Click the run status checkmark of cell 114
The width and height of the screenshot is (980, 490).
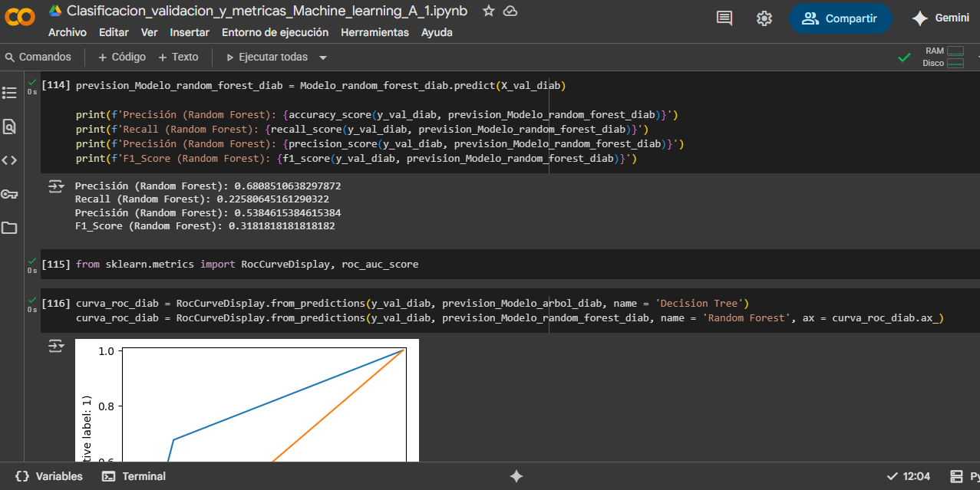tap(31, 81)
